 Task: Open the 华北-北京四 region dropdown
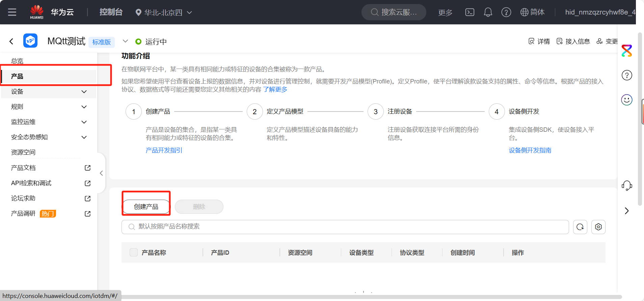coord(164,12)
